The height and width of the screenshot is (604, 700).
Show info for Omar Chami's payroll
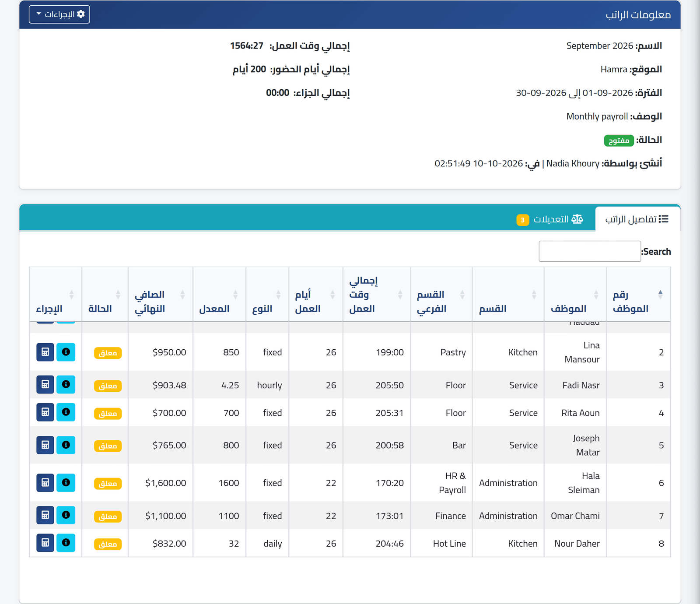[66, 515]
